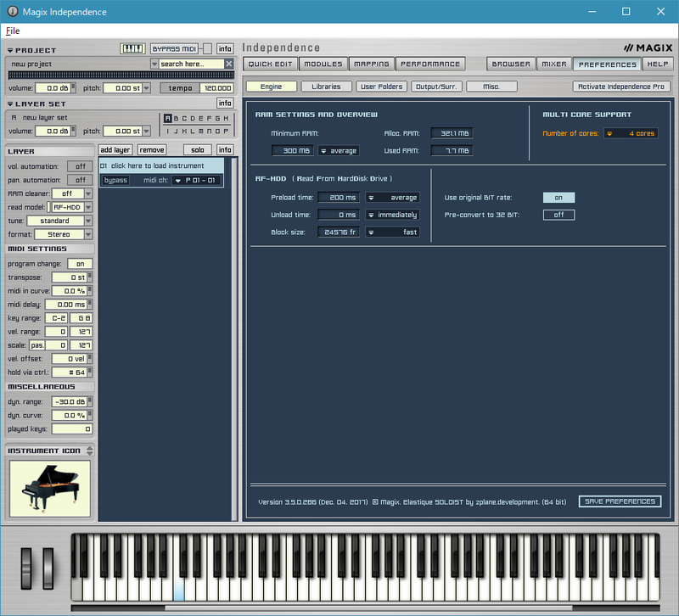The image size is (679, 616).
Task: Select layer set slot I
Action: [168, 131]
